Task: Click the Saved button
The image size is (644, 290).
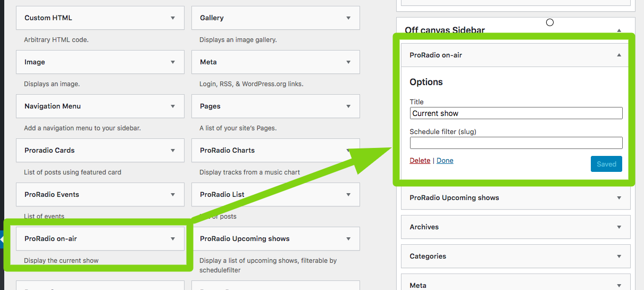Action: coord(606,164)
